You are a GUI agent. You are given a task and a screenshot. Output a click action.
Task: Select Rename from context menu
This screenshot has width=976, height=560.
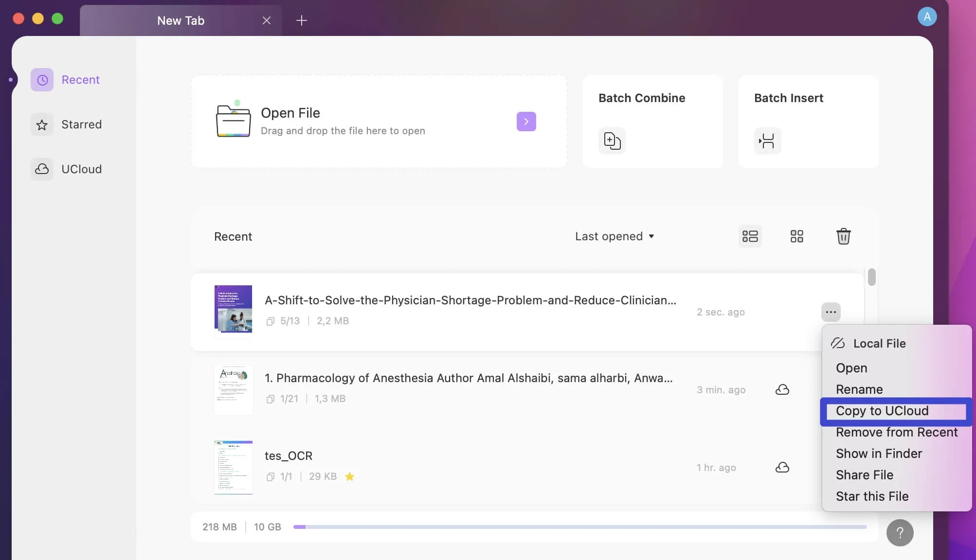coord(860,389)
